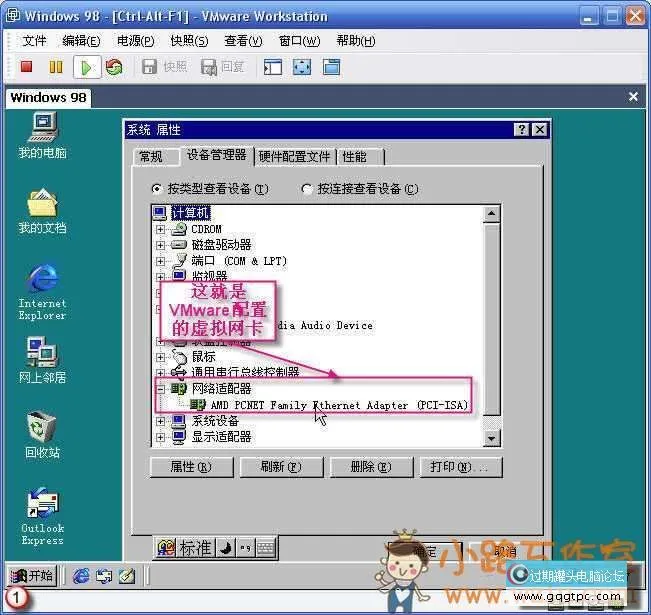The width and height of the screenshot is (651, 615).
Task: Expand 磁盘驱动器 tree node
Action: click(x=160, y=245)
